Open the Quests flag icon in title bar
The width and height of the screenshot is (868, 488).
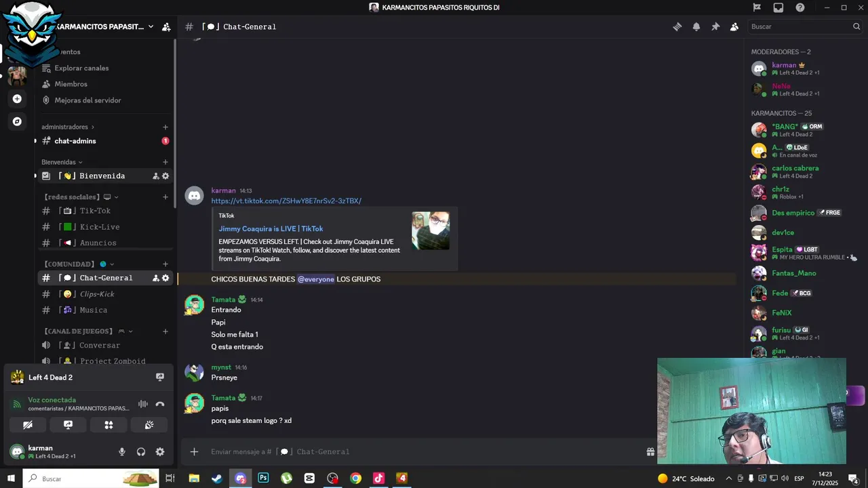(757, 7)
